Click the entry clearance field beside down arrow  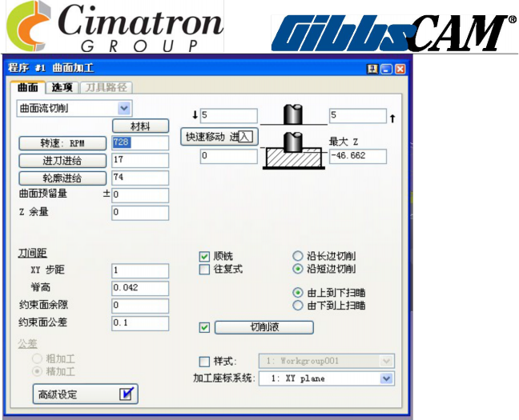[229, 116]
